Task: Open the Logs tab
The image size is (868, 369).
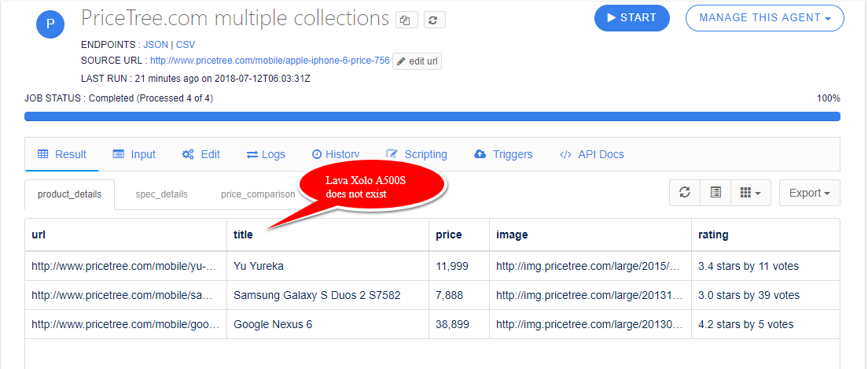Action: (267, 154)
